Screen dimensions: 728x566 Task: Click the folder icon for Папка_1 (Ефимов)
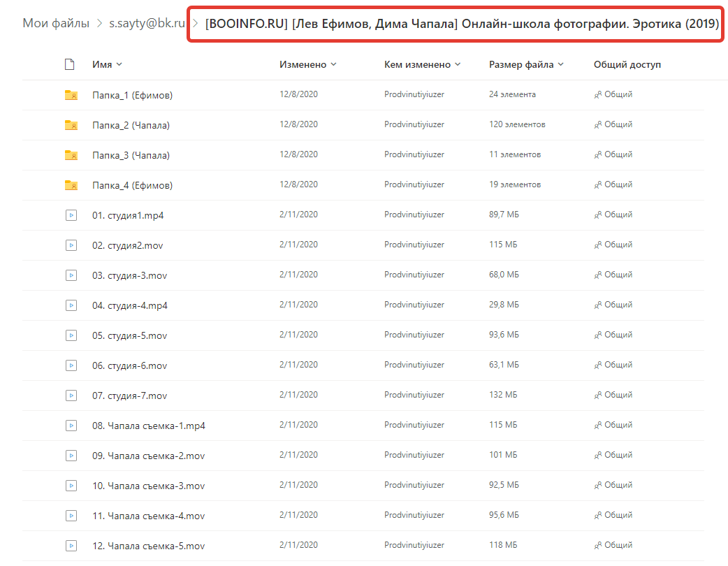point(71,95)
